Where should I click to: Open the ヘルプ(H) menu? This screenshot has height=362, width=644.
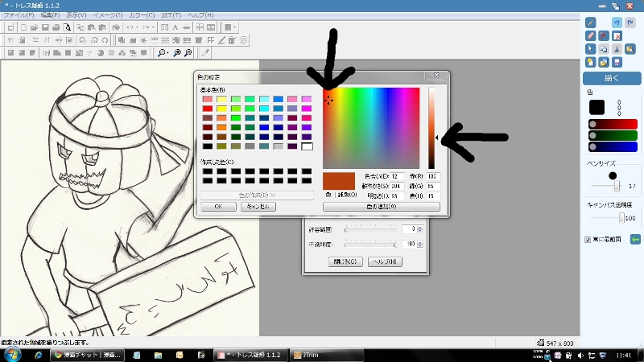click(x=200, y=15)
